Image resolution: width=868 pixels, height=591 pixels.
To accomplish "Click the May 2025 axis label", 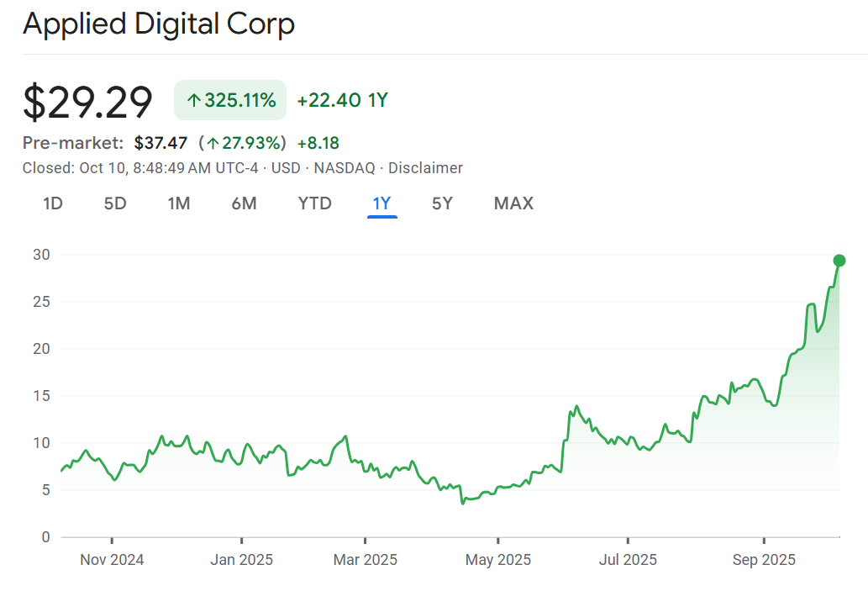I will [x=498, y=559].
